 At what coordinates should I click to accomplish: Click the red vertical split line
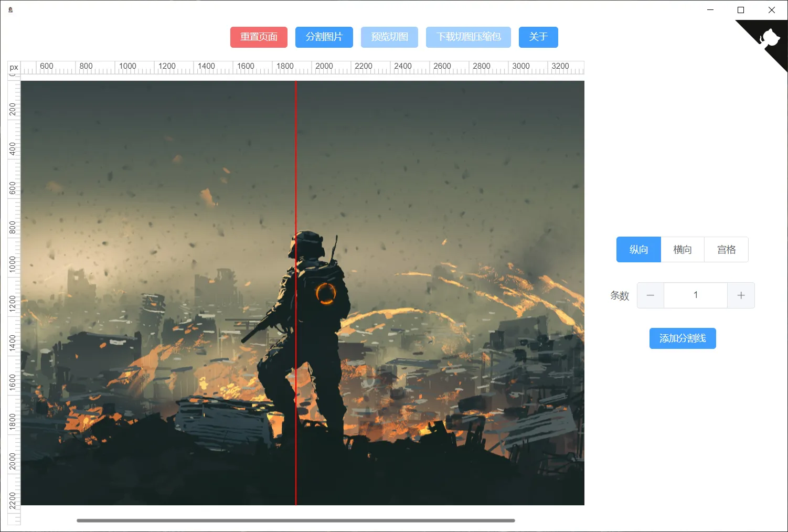click(296, 293)
